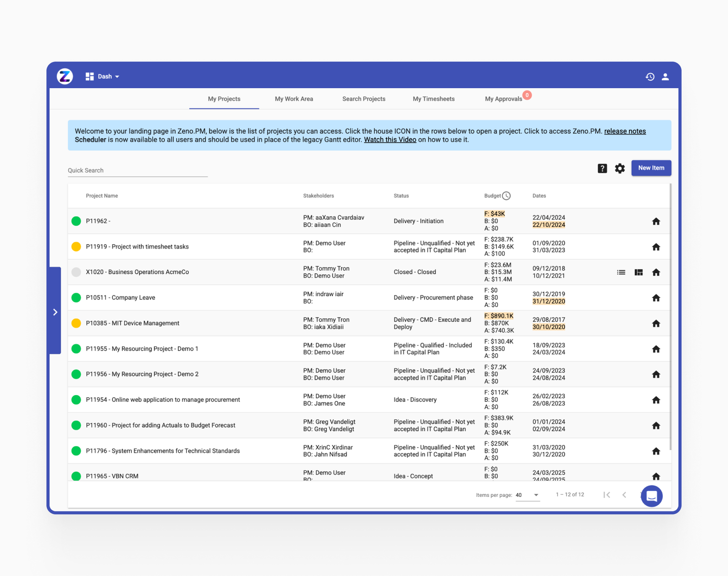Open the Intercom chat bubble
Screen dimensions: 728x576
click(x=652, y=496)
